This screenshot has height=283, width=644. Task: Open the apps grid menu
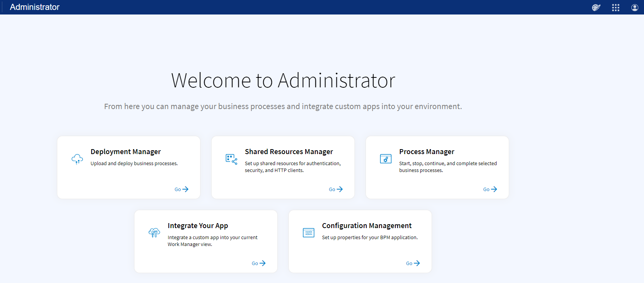coord(615,8)
